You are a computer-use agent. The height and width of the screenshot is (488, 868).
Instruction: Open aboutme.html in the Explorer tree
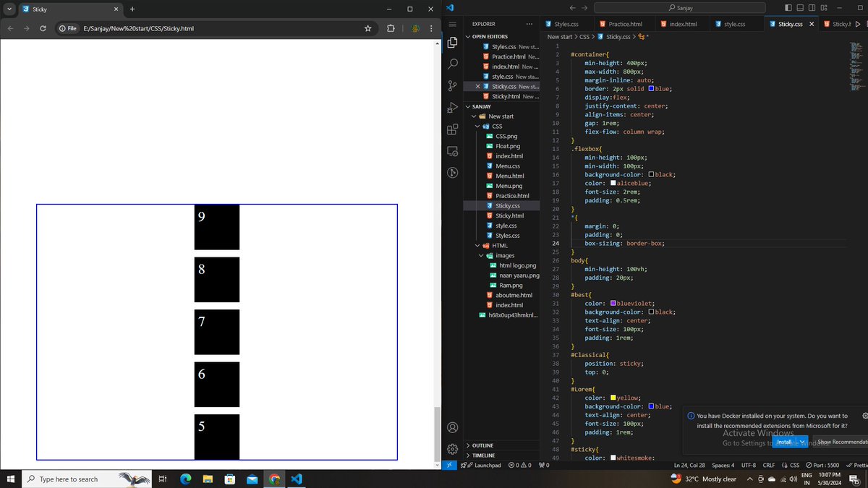[514, 295]
